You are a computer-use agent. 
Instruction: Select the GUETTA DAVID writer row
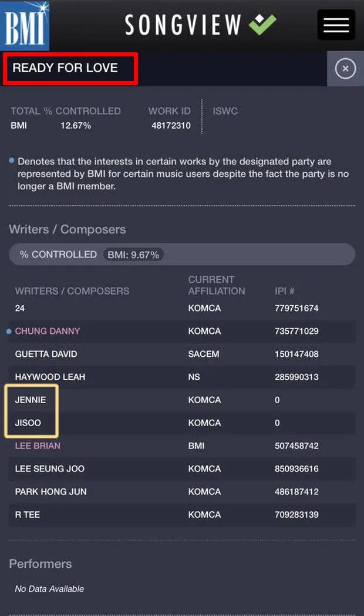182,354
